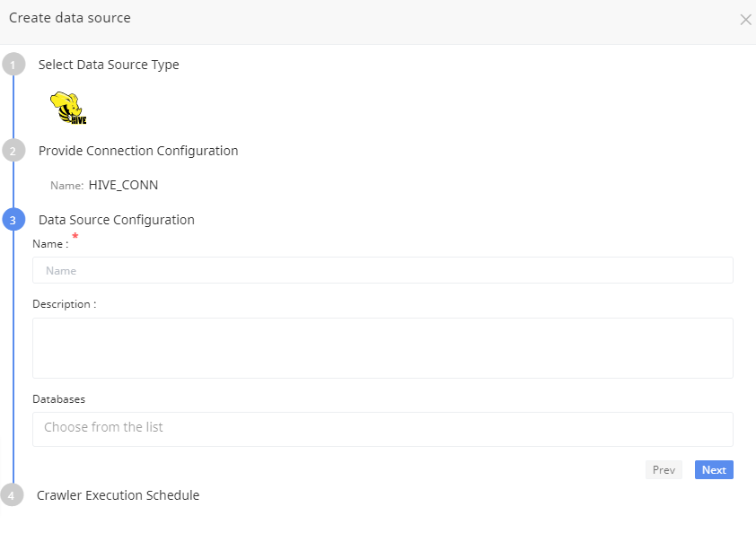Open the Databases dropdown list

click(x=382, y=428)
